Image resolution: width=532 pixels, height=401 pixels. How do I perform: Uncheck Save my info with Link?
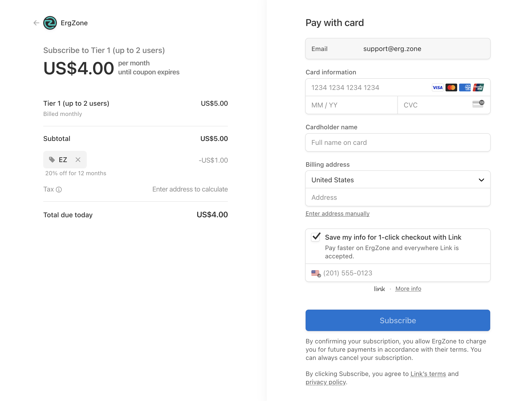(316, 237)
